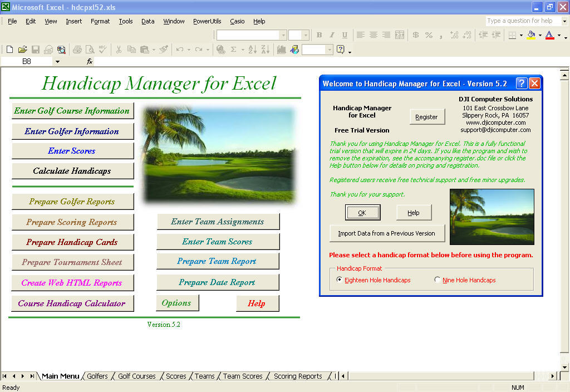Click Import Data from a Previous Version

coord(387,233)
